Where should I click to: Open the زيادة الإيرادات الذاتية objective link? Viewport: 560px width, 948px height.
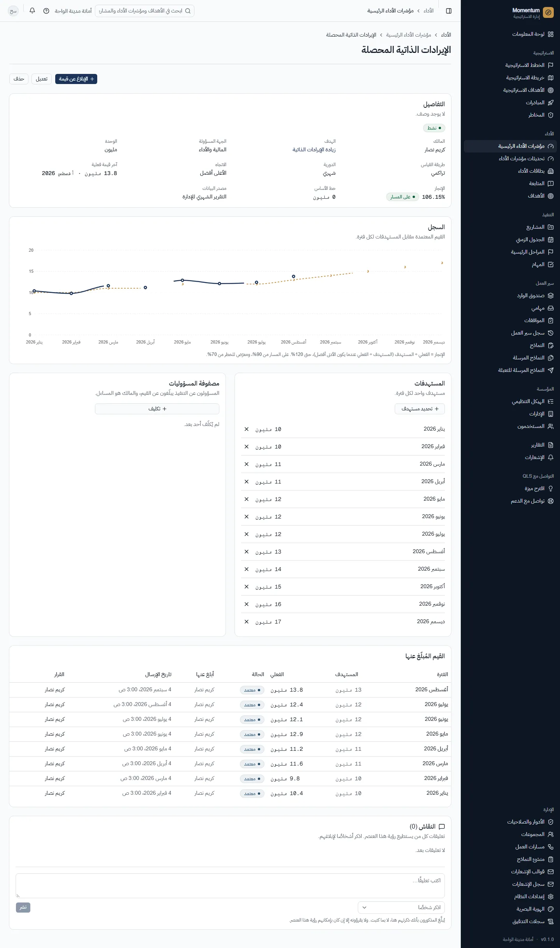314,150
